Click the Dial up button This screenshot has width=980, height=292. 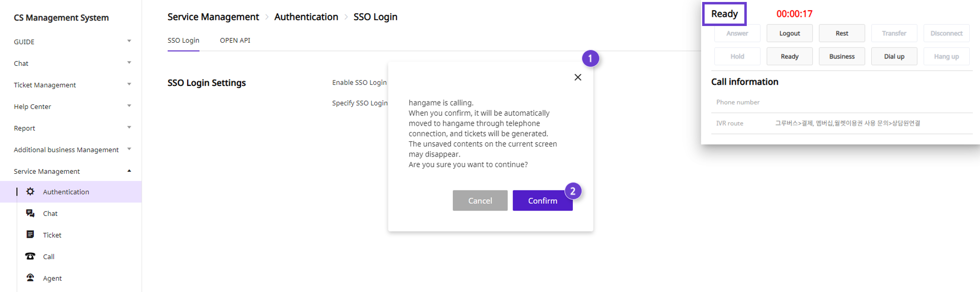coord(894,56)
